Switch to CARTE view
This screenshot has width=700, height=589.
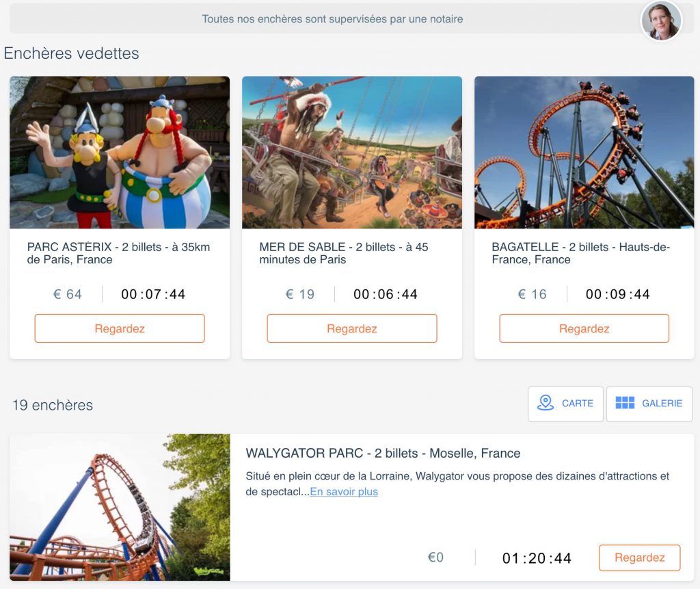tap(565, 404)
